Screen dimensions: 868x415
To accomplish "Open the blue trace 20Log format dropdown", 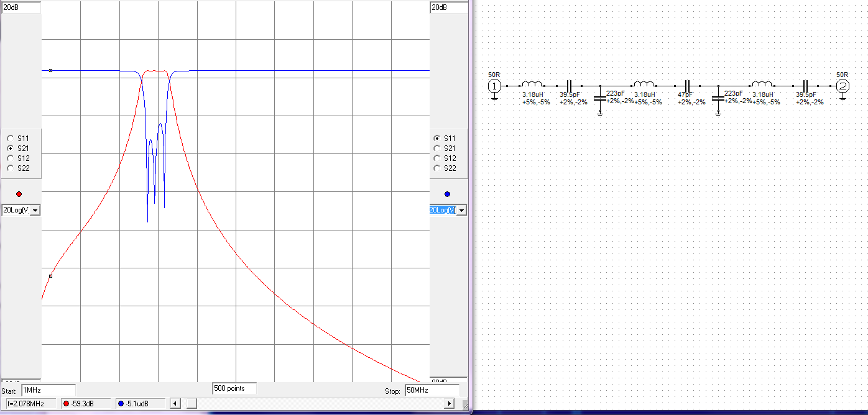I will click(461, 210).
